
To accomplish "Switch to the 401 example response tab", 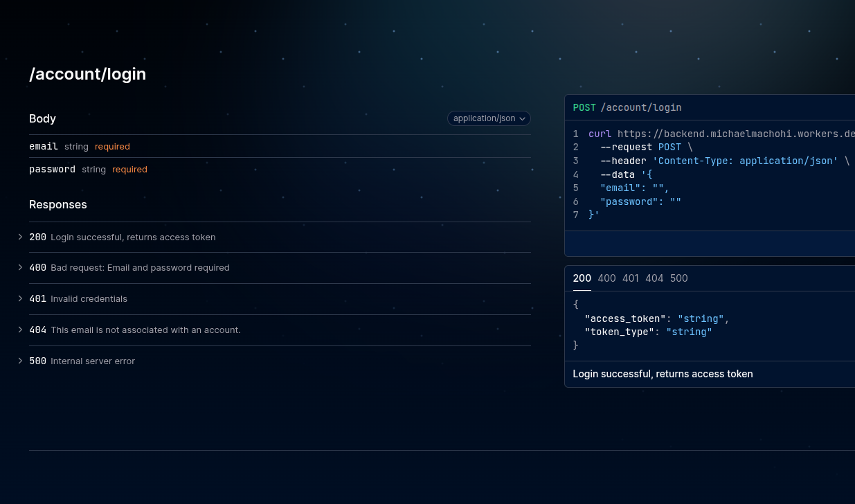I will tap(630, 278).
